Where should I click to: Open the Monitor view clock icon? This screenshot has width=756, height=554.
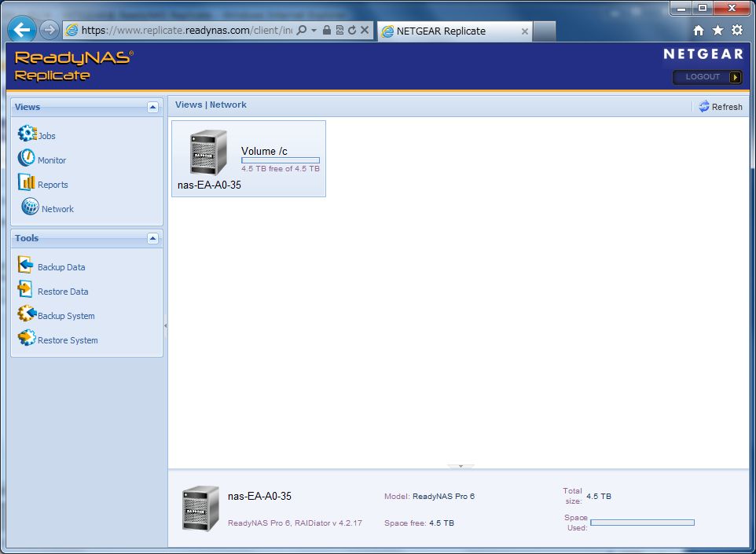pyautogui.click(x=26, y=159)
